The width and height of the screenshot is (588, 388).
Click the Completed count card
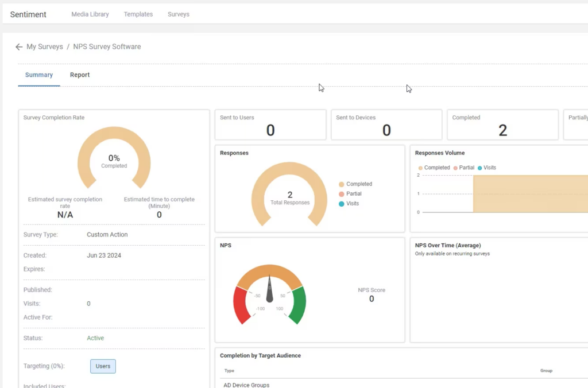click(502, 125)
